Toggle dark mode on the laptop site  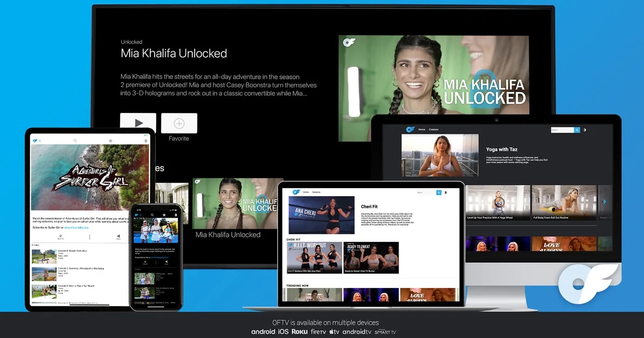point(445,192)
